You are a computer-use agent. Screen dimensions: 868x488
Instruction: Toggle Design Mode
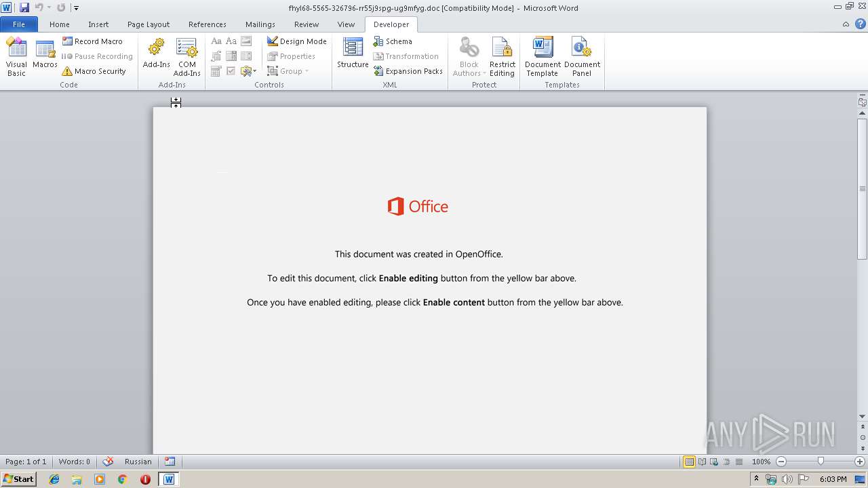click(x=297, y=41)
